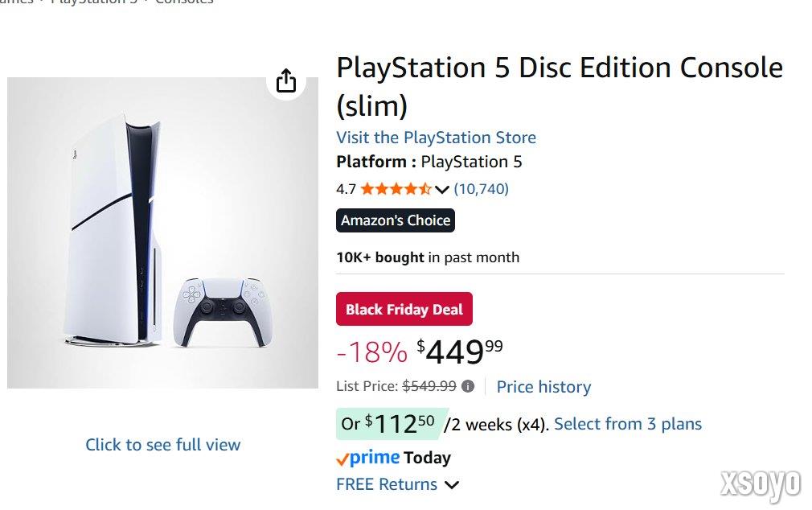The height and width of the screenshot is (510, 812).
Task: Expand the FREE Returns chevron
Action: [x=452, y=485]
